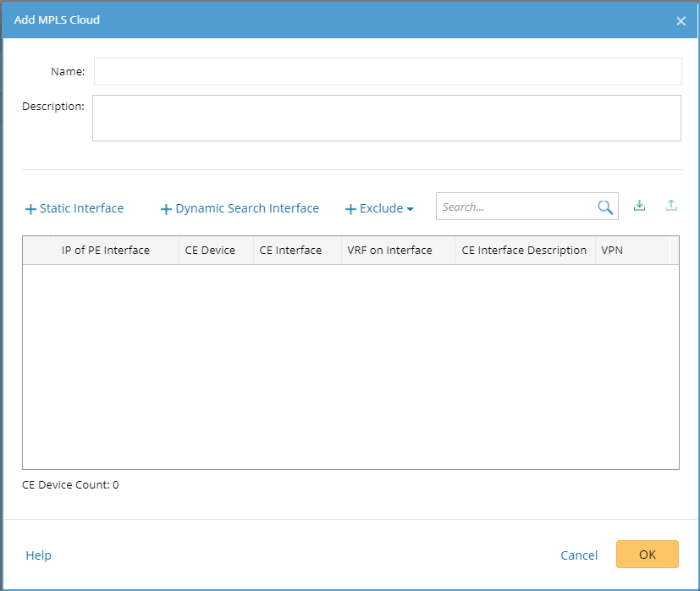Focus the Description text area
The height and width of the screenshot is (591, 700).
(386, 118)
